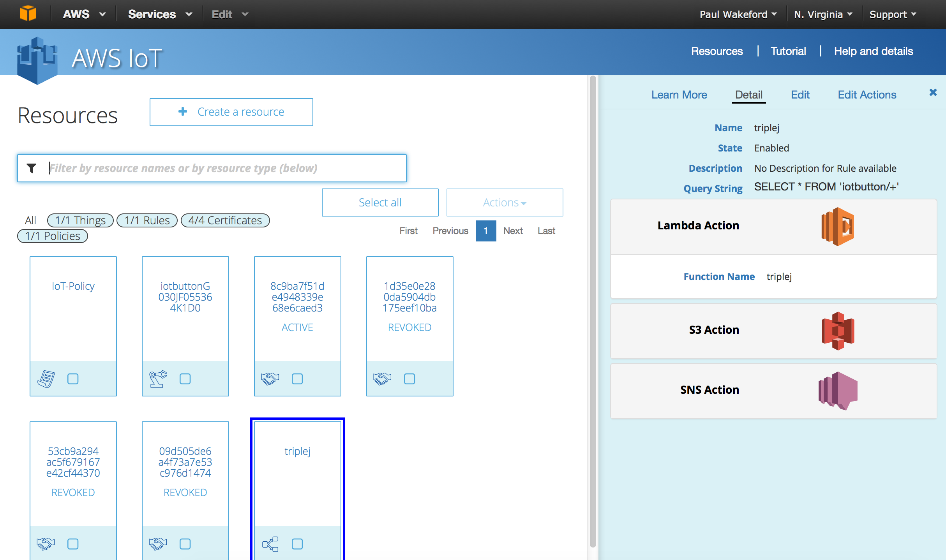Open the Resources header link
Image resolution: width=946 pixels, height=560 pixels.
717,51
